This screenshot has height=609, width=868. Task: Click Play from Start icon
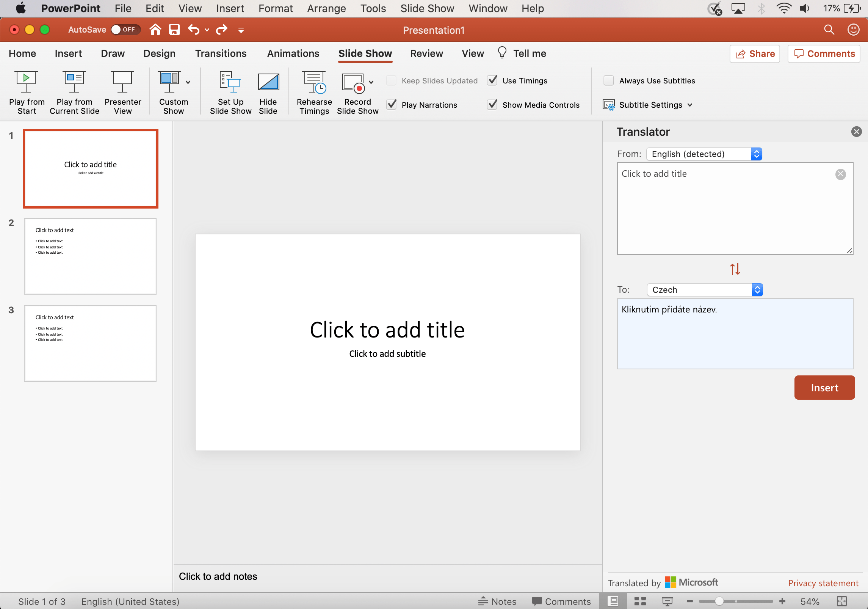click(x=26, y=82)
